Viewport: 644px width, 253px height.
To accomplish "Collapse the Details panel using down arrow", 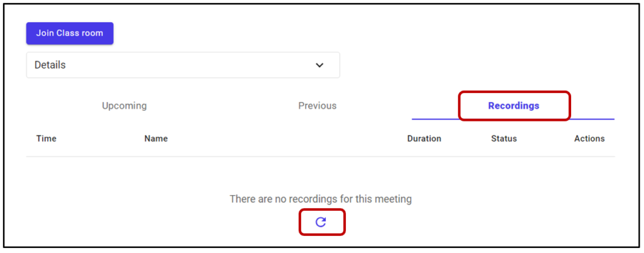I will [319, 65].
